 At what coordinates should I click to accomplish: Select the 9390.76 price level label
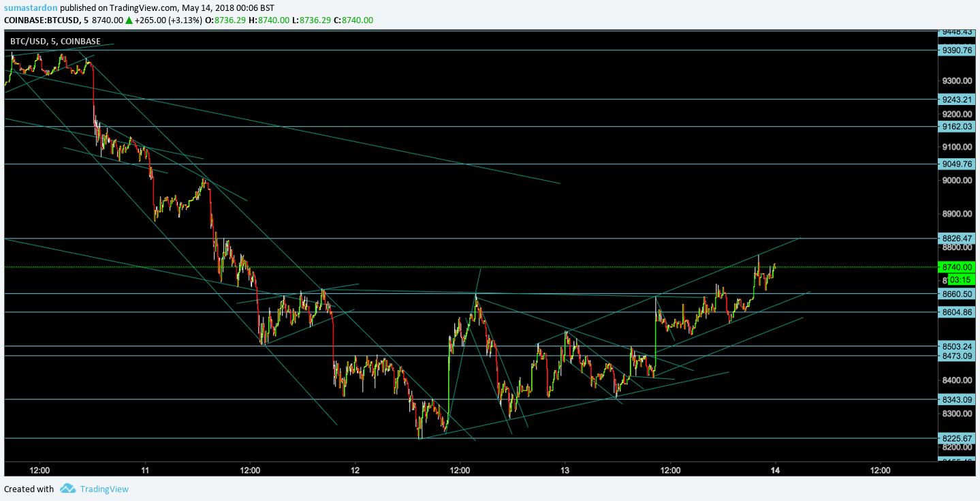(956, 50)
